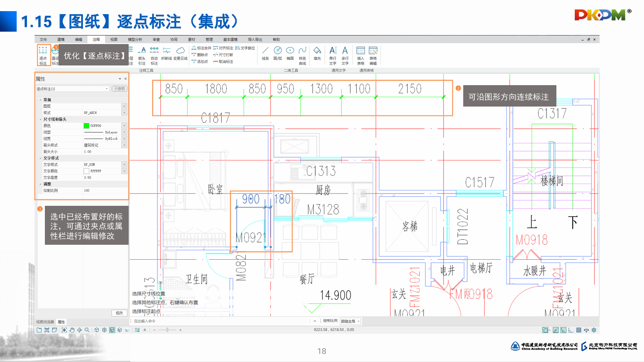The width and height of the screenshot is (644, 362).
Task: Pick the 填充 fill tool
Action: [317, 54]
